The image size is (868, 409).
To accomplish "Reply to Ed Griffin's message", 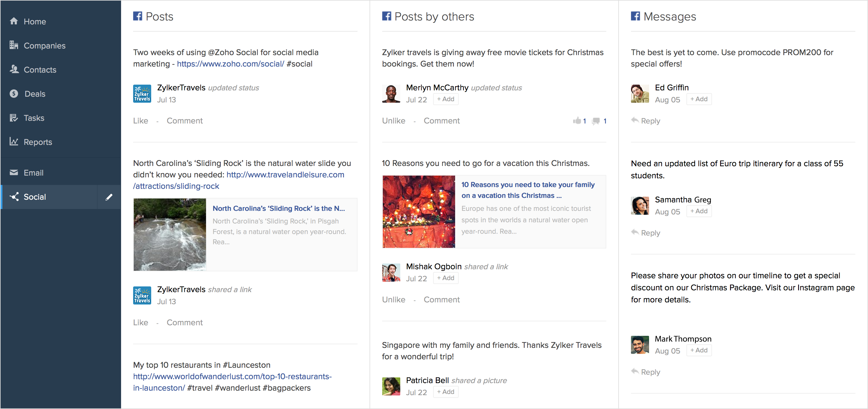I will coord(646,120).
